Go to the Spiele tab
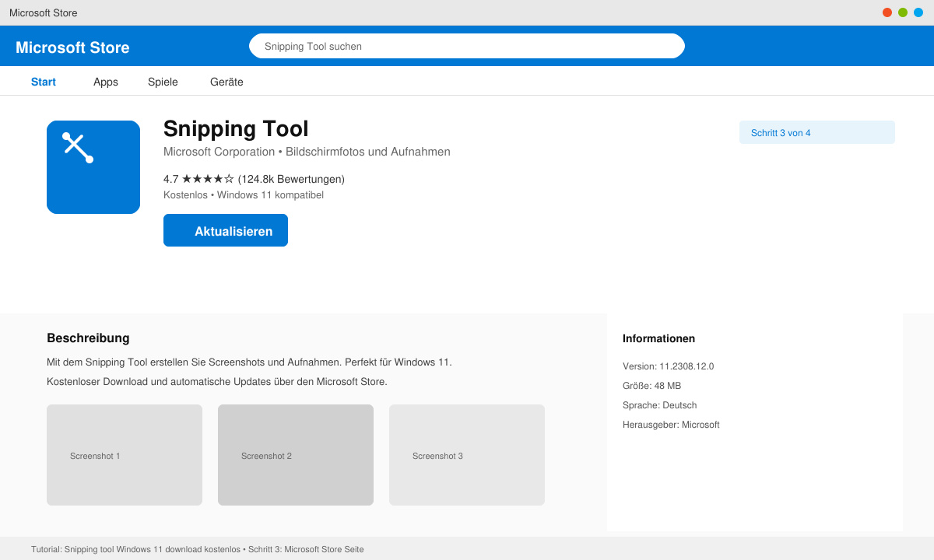 tap(163, 82)
